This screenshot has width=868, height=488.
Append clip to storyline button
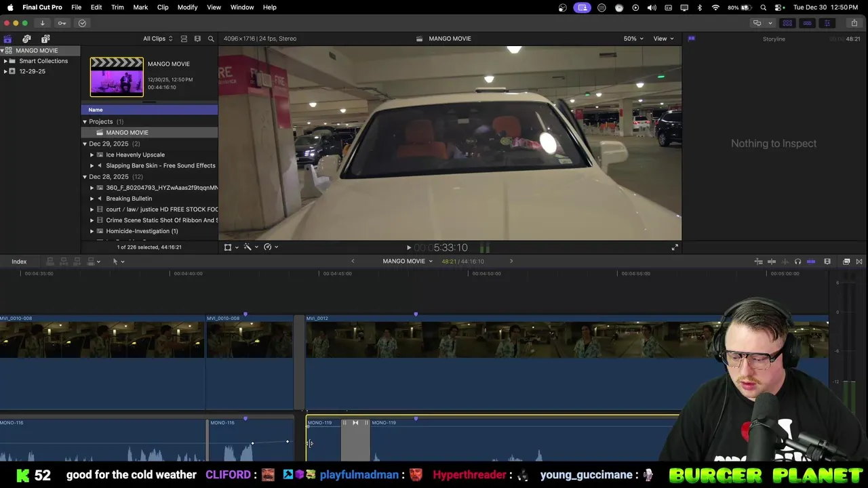(x=77, y=262)
